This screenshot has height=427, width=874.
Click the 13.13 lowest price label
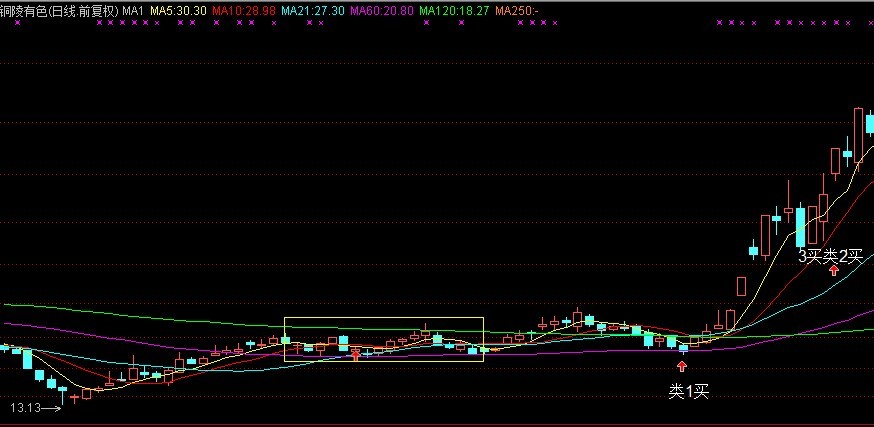(24, 408)
